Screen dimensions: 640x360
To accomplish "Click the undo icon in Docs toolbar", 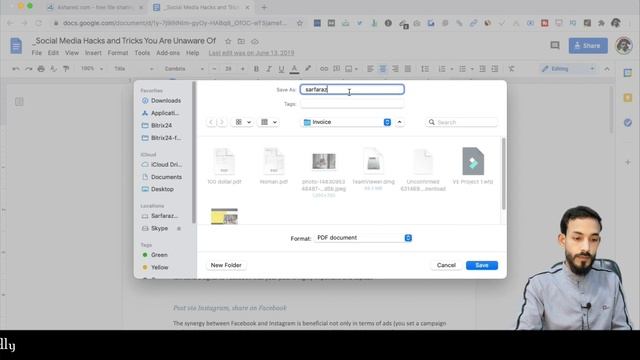I will coord(16,69).
